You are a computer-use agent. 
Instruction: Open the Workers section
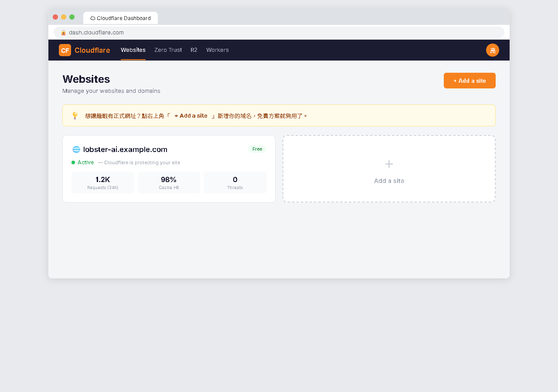[217, 50]
